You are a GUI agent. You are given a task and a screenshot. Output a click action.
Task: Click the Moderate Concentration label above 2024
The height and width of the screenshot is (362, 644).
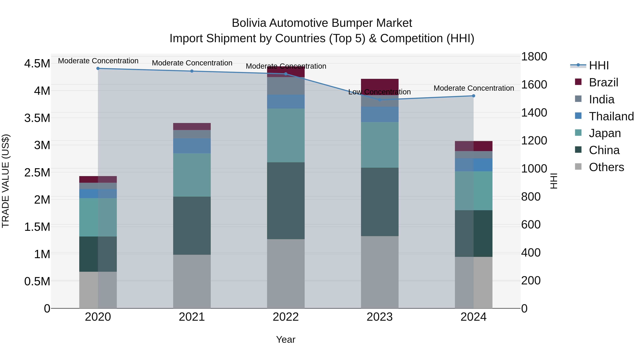(x=474, y=88)
